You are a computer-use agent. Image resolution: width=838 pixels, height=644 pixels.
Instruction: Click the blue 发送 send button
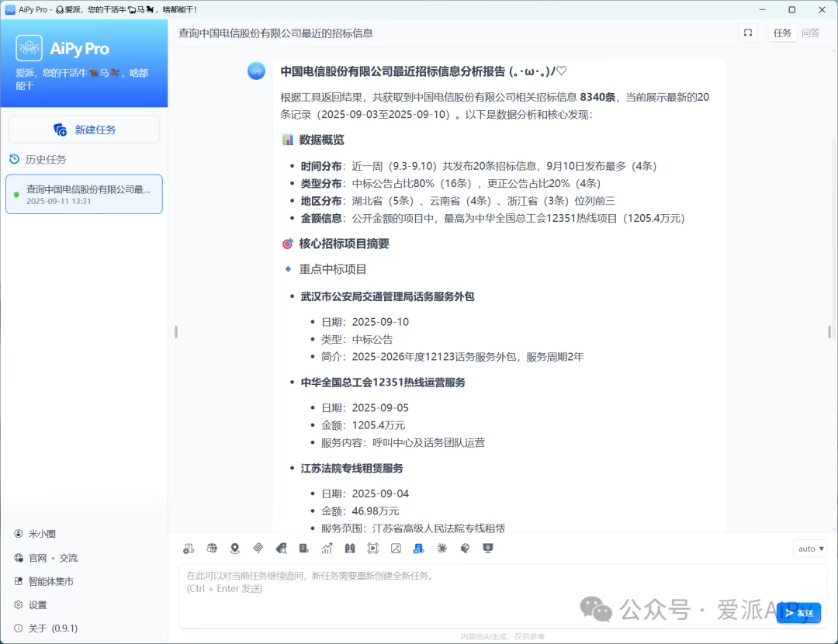[x=798, y=613]
